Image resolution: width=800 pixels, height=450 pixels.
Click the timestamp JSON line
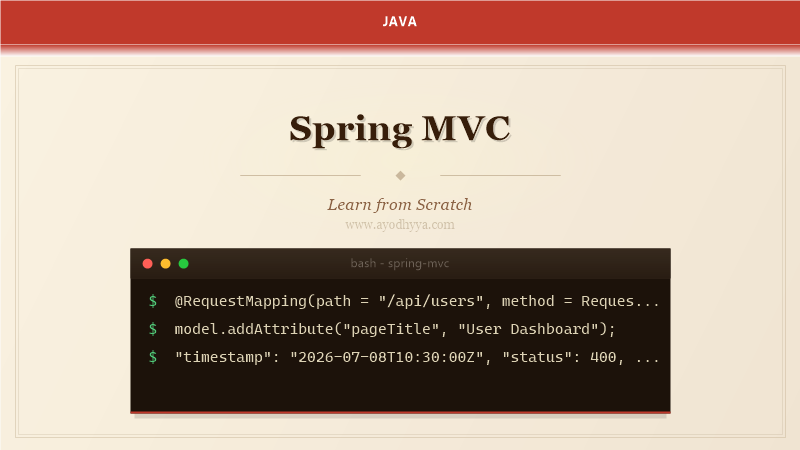[x=417, y=357]
